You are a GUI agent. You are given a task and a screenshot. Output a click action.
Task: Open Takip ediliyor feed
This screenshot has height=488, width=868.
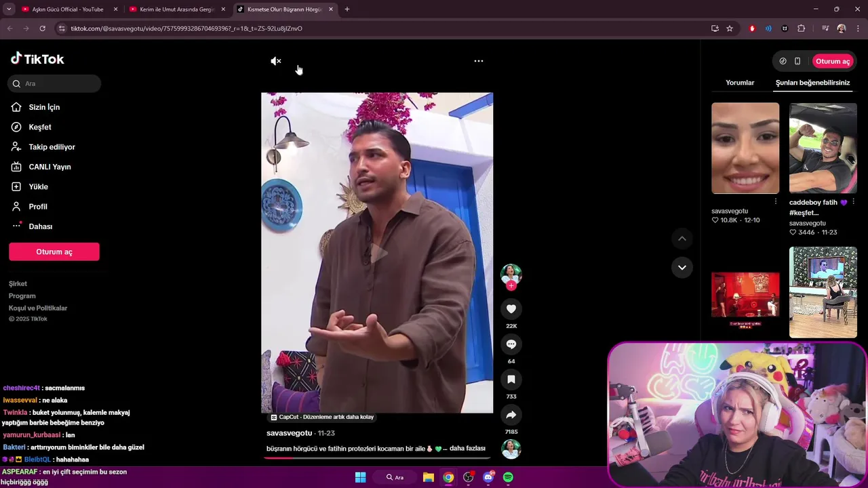pos(52,147)
